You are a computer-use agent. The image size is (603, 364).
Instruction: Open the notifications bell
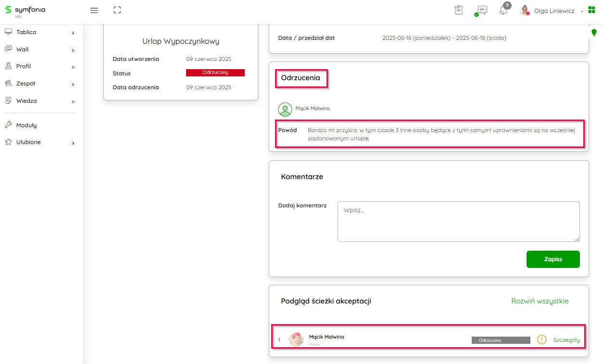pyautogui.click(x=503, y=11)
